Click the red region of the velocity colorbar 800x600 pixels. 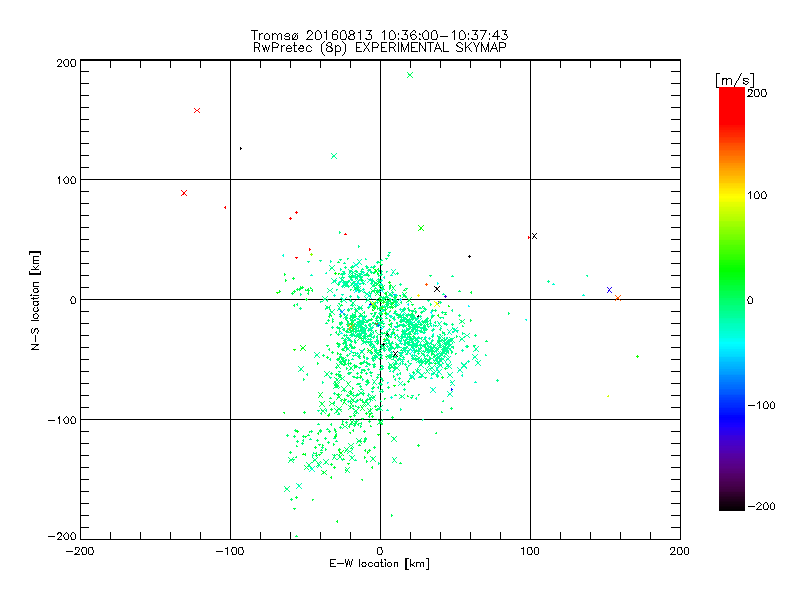732,107
